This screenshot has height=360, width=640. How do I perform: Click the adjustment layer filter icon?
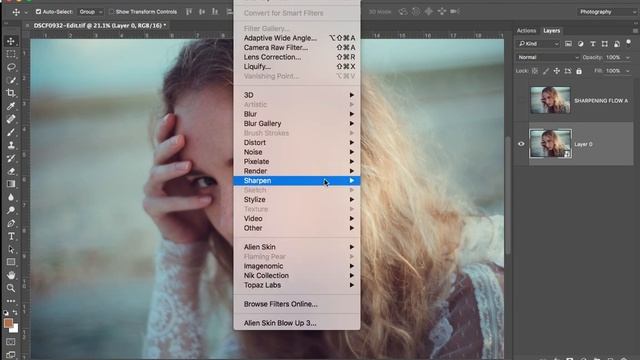click(580, 44)
